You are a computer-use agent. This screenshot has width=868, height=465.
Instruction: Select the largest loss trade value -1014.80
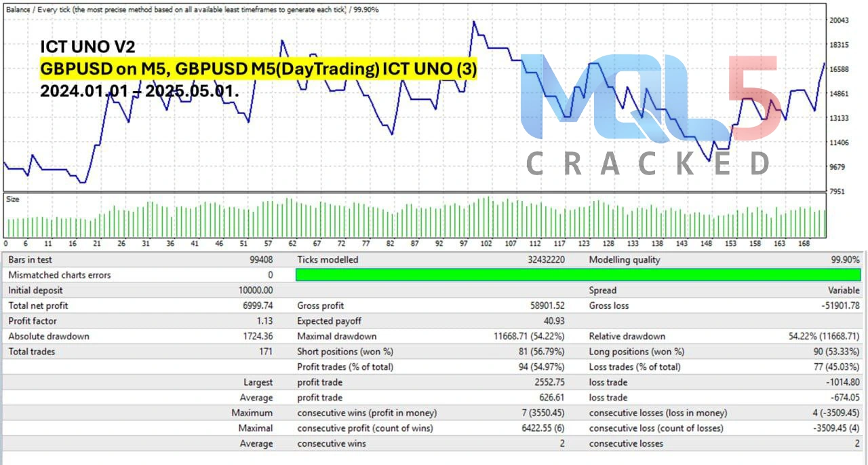842,382
